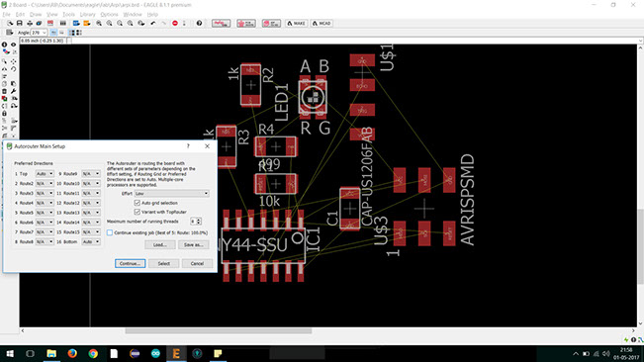Screen dimensions: 644x362
Task: Open the Edit menu
Action: 20,15
